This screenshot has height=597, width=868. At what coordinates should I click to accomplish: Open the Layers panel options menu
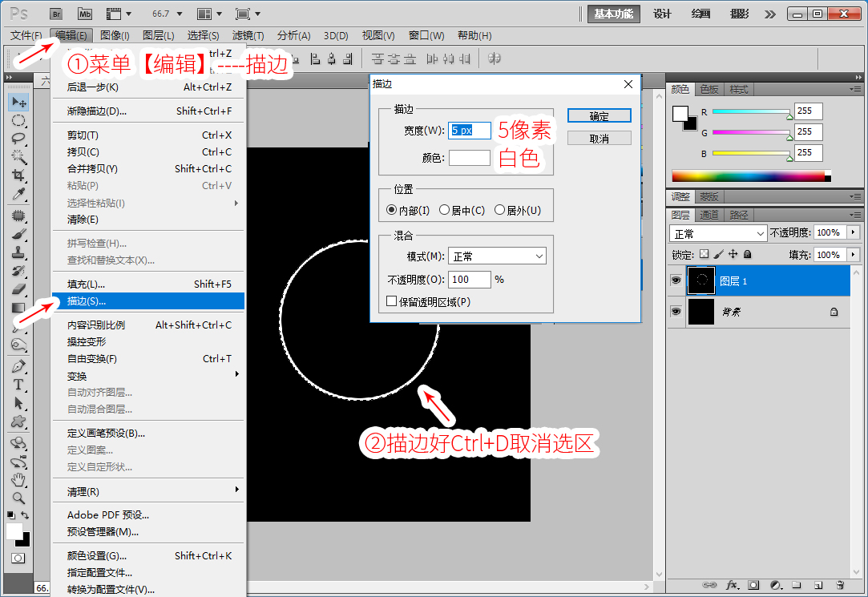tap(855, 215)
